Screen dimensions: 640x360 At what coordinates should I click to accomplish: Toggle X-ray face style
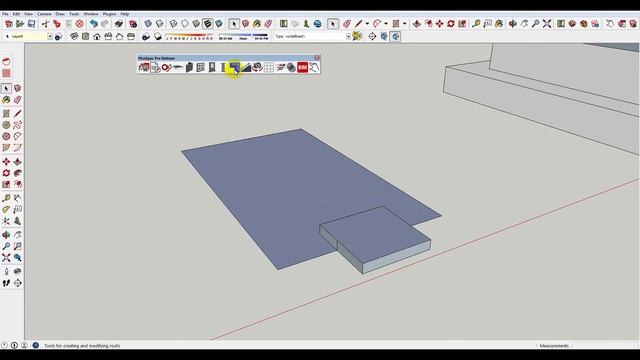point(148,24)
